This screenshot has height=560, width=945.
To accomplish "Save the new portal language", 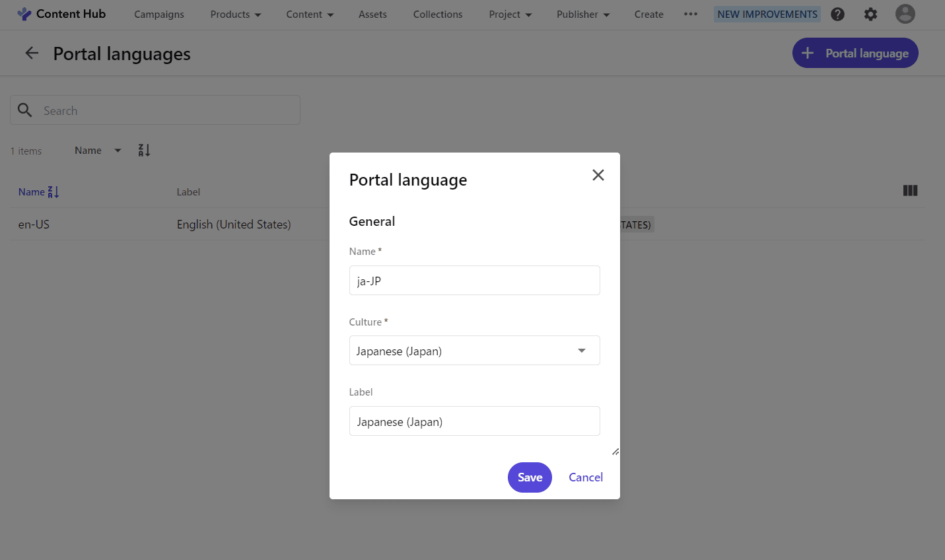I will pos(530,477).
